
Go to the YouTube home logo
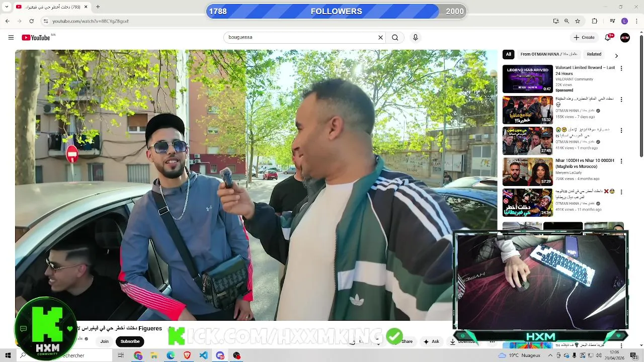coord(36,38)
